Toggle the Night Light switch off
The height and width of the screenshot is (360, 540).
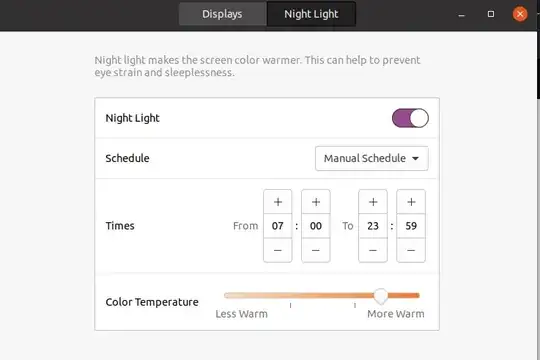coord(410,118)
